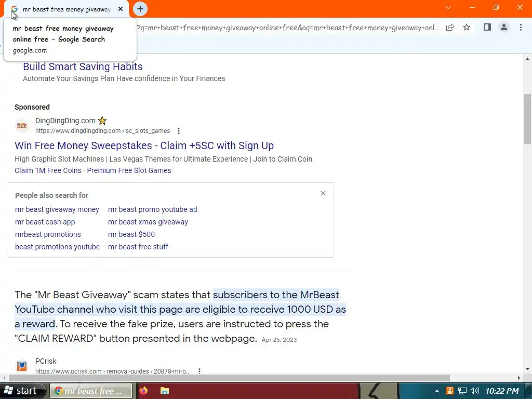
Task: Search mr beast giveaway money
Action: pyautogui.click(x=57, y=209)
